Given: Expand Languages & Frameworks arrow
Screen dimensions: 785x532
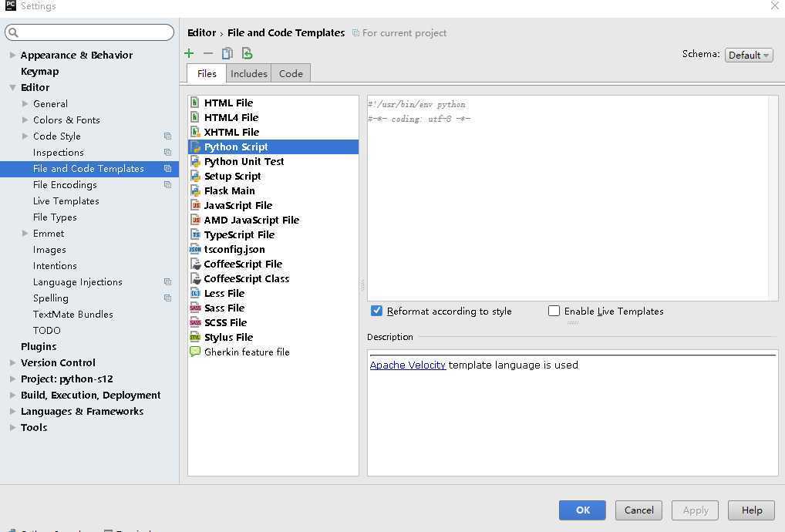Looking at the screenshot, I should pos(12,411).
